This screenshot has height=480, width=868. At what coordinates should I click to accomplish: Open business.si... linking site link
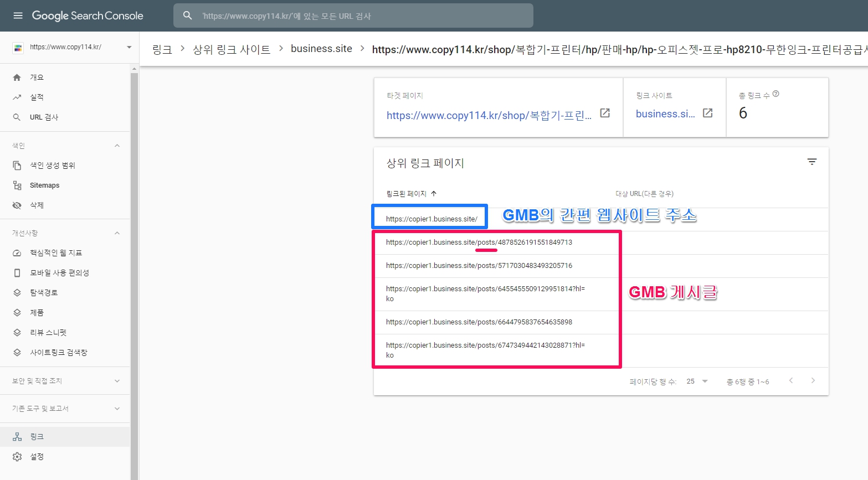(665, 113)
